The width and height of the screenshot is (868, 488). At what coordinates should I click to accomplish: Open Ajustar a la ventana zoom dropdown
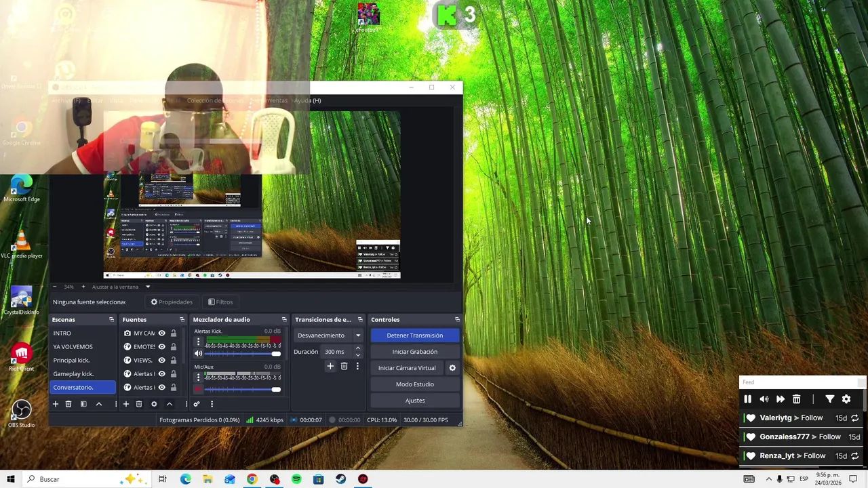(121, 287)
